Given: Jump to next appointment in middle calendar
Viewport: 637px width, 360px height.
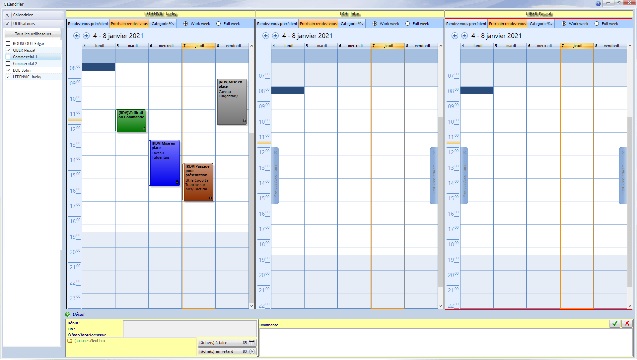Looking at the screenshot, I should tap(434, 176).
